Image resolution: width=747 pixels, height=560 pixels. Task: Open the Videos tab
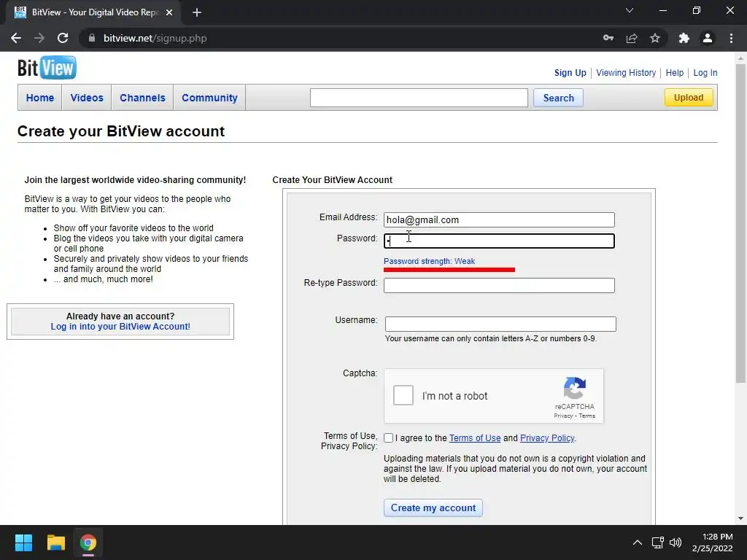[87, 98]
